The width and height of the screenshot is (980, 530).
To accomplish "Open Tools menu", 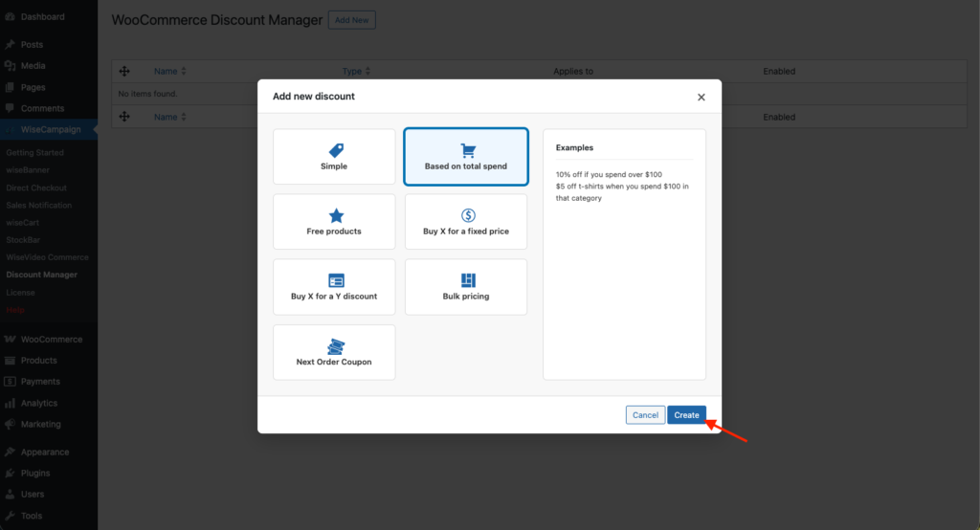I will [32, 516].
